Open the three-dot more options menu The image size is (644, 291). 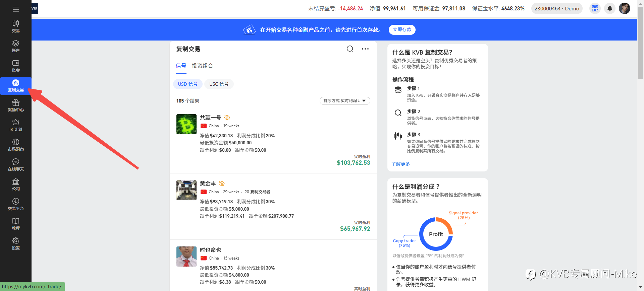(365, 49)
